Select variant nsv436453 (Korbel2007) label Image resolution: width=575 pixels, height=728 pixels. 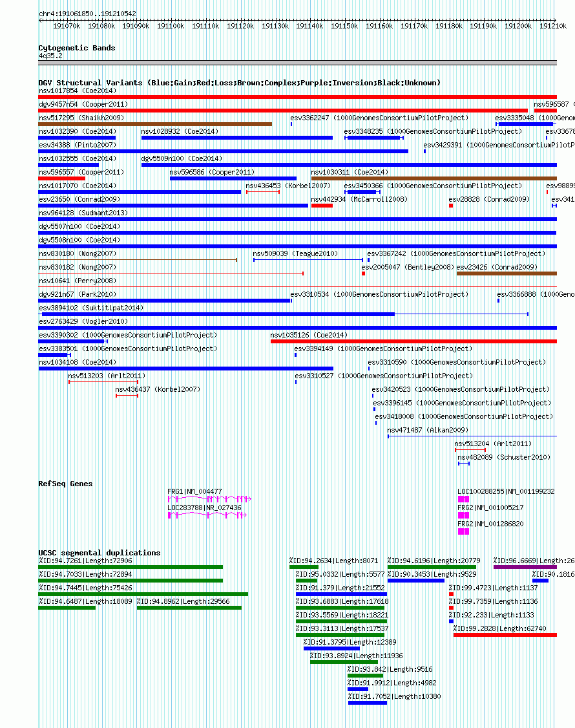pyautogui.click(x=288, y=186)
